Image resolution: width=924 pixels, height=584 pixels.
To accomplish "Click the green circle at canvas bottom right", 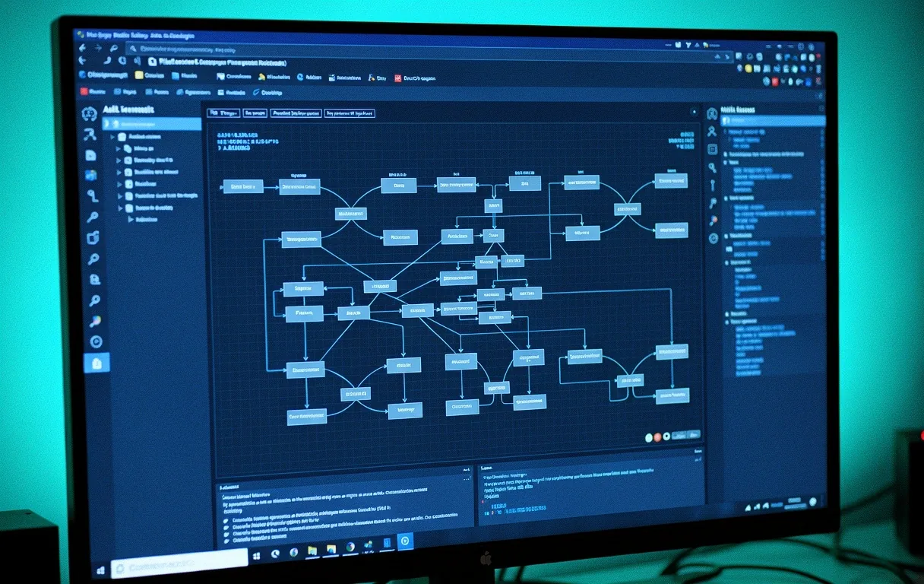I will pyautogui.click(x=649, y=437).
